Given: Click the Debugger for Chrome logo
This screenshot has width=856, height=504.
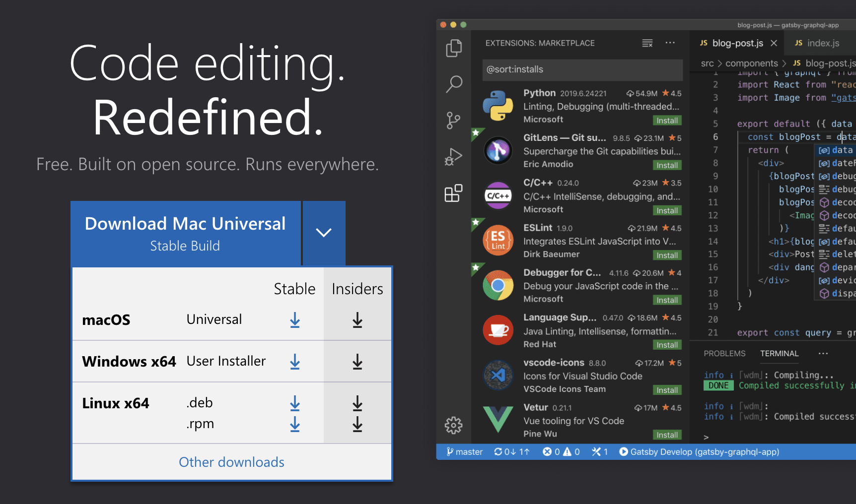Looking at the screenshot, I should [498, 285].
